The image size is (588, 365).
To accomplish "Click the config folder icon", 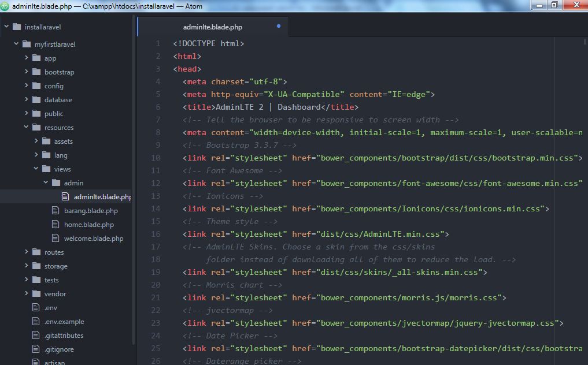I will click(x=36, y=86).
